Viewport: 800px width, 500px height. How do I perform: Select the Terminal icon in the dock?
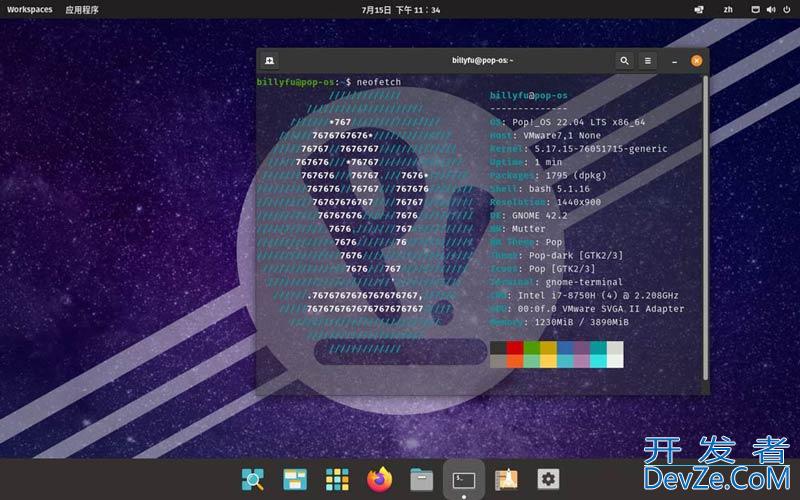point(464,480)
